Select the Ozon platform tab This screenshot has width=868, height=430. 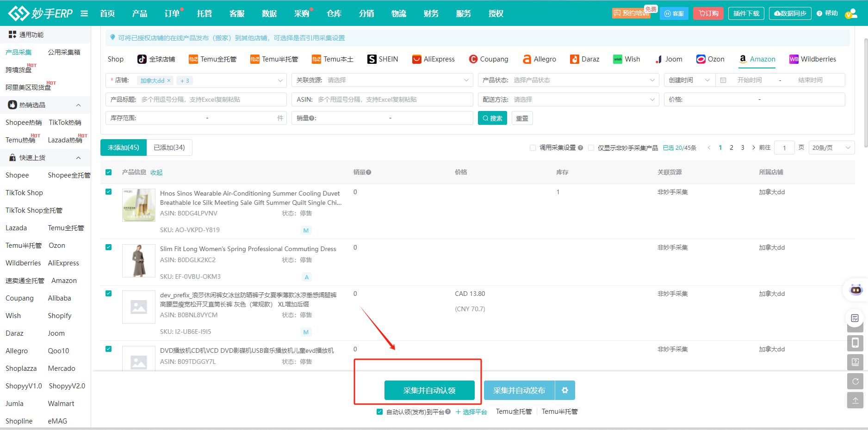[x=710, y=59]
